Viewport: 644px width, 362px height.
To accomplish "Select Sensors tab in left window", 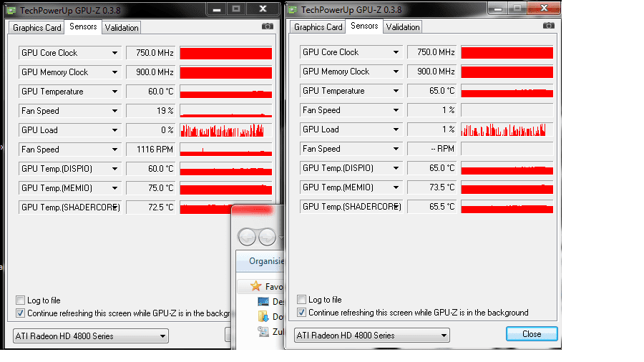I will (x=83, y=26).
